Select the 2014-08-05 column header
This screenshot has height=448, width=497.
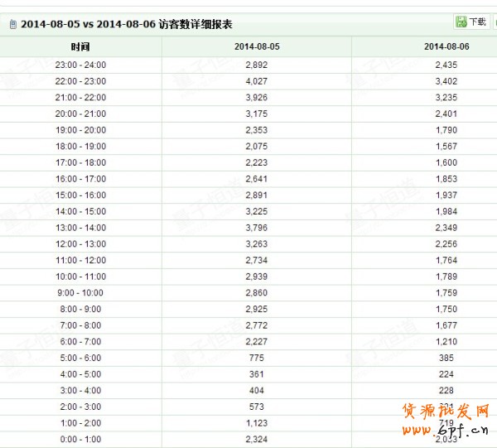257,47
